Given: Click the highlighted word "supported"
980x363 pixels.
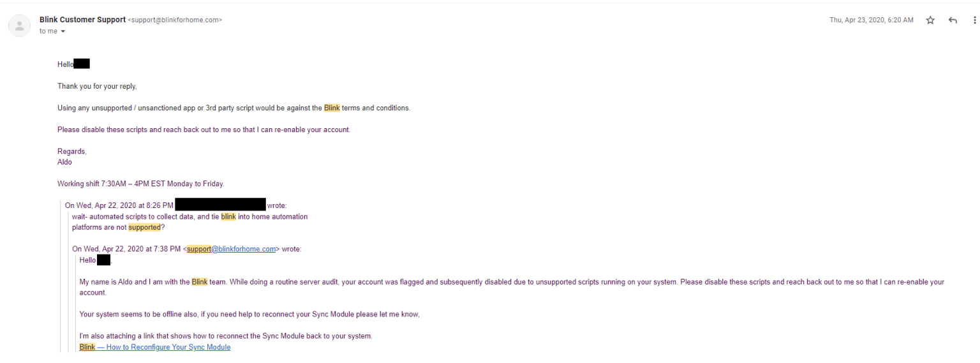Looking at the screenshot, I should click(x=144, y=227).
